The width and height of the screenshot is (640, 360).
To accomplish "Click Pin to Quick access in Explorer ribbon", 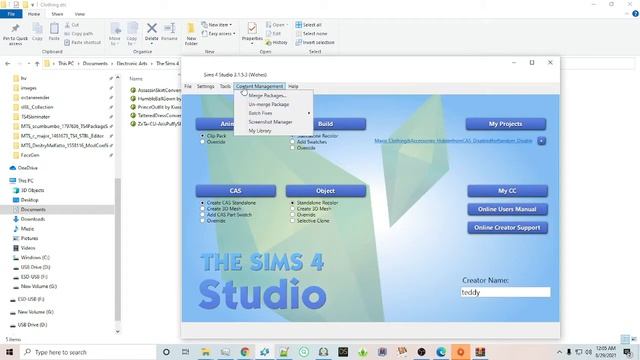I will pyautogui.click(x=15, y=34).
